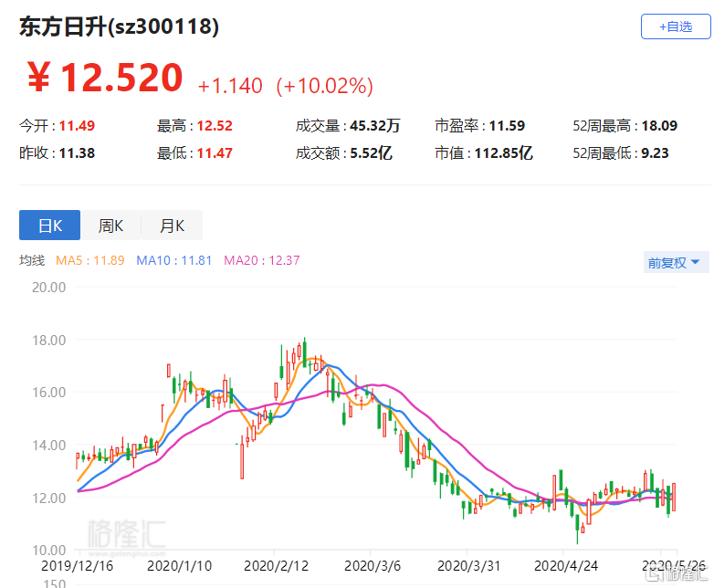Viewport: 714px width, 588px height.
Task: Click the 昨收 value 11.38
Action: 77,153
